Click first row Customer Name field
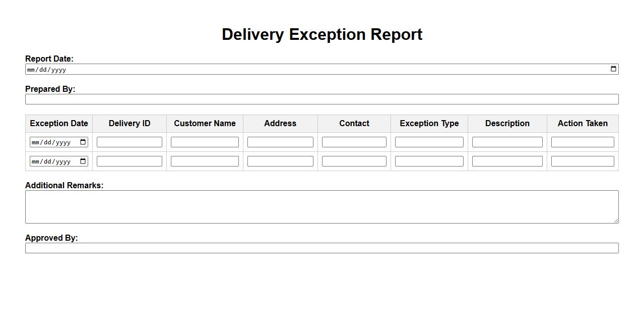This screenshot has height=328, width=644. (x=205, y=142)
